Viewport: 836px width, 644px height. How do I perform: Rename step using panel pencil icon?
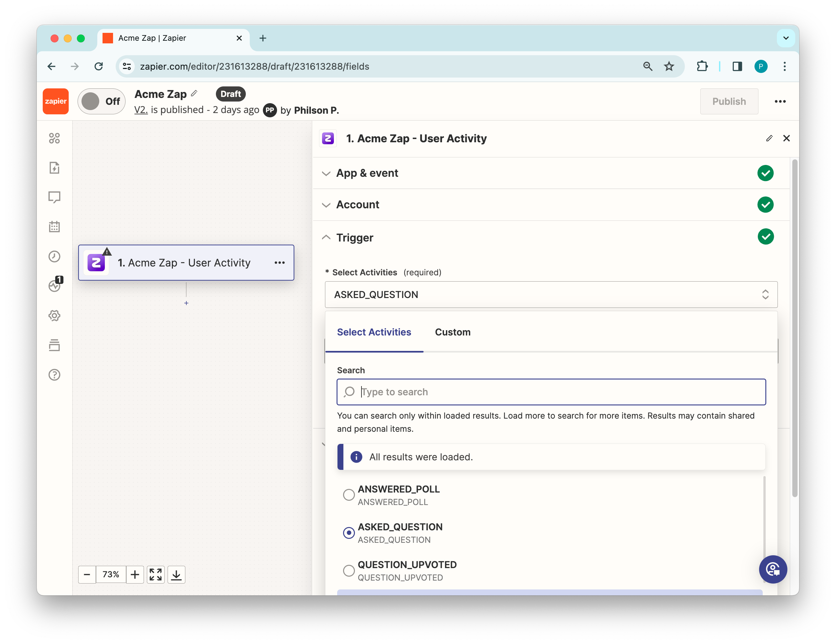(x=769, y=138)
